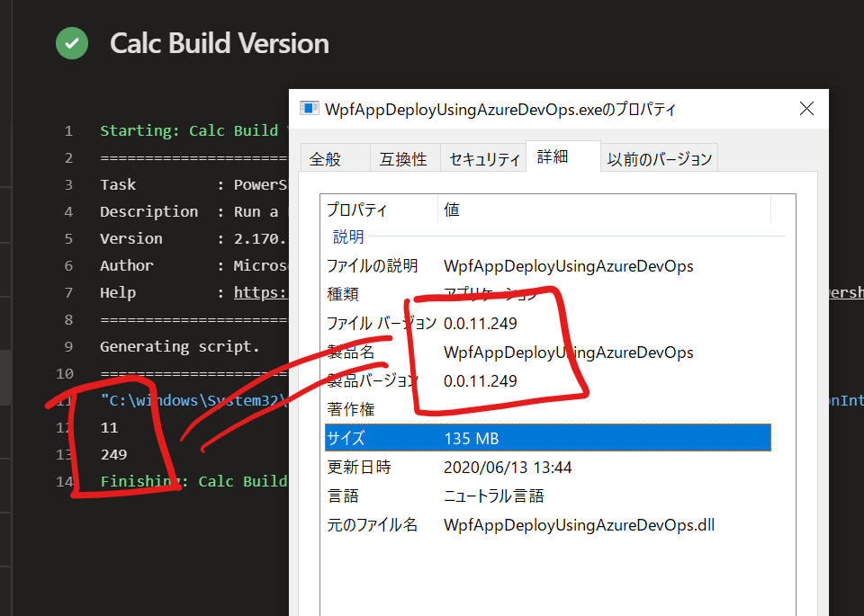Click the C:\windows\System32 log line
This screenshot has height=616, width=864.
193,400
